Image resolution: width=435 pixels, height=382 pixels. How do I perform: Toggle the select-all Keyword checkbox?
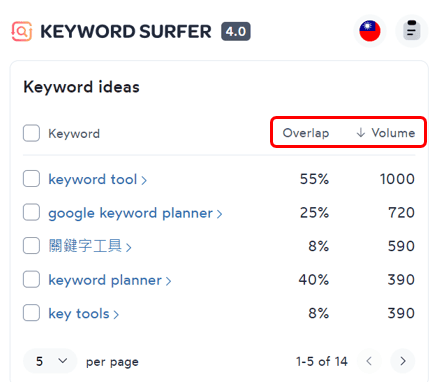[x=31, y=133]
